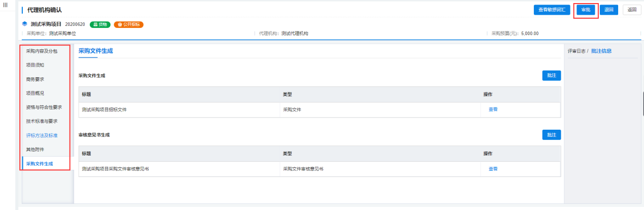The width and height of the screenshot is (644, 210).
Task: Click the blue layers icon beside 测试采购项目
Action: click(x=24, y=24)
